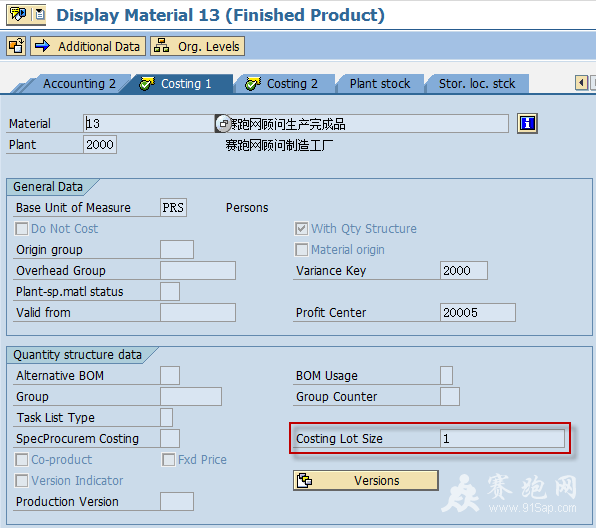Image resolution: width=596 pixels, height=528 pixels.
Task: Toggle the With Qty Structure checkbox
Action: coord(301,229)
